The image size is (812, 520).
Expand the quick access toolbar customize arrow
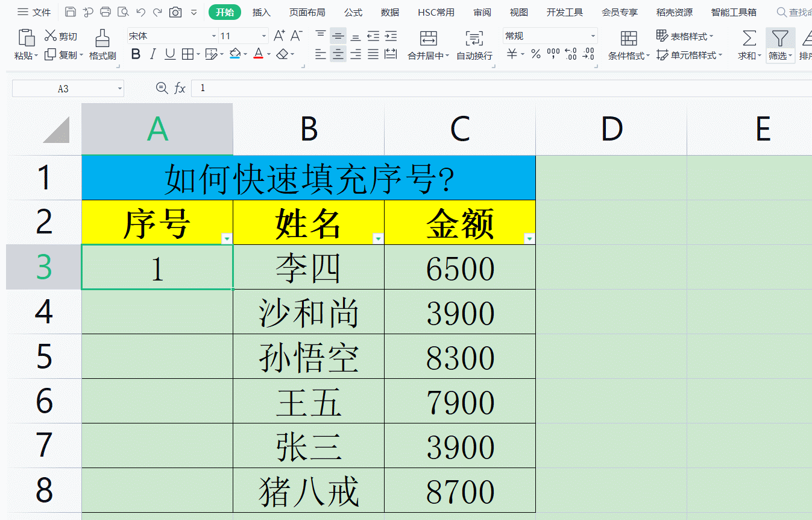pyautogui.click(x=194, y=12)
